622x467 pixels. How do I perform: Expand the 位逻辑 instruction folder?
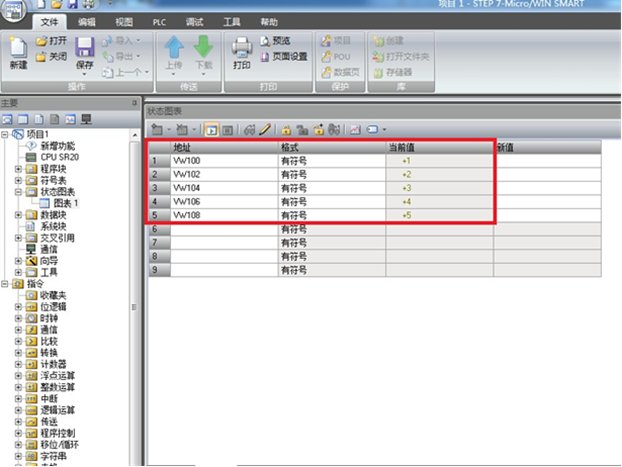point(18,307)
